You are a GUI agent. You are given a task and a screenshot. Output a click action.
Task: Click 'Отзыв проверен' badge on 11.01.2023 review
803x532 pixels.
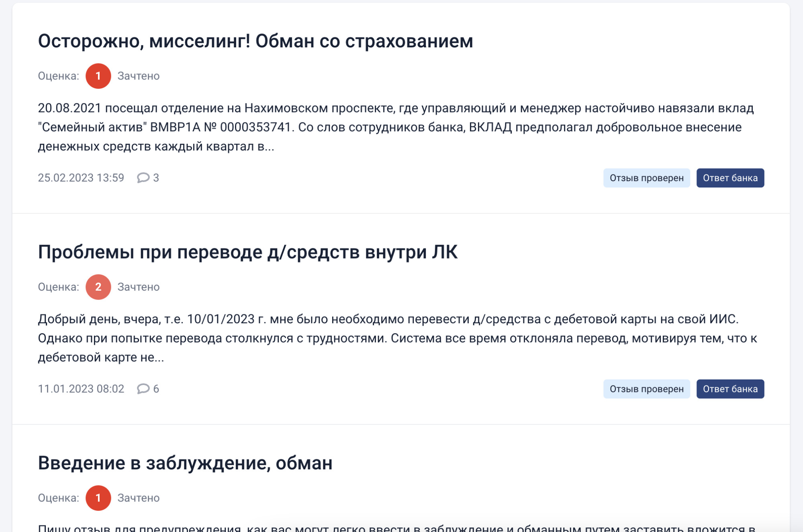pos(646,389)
